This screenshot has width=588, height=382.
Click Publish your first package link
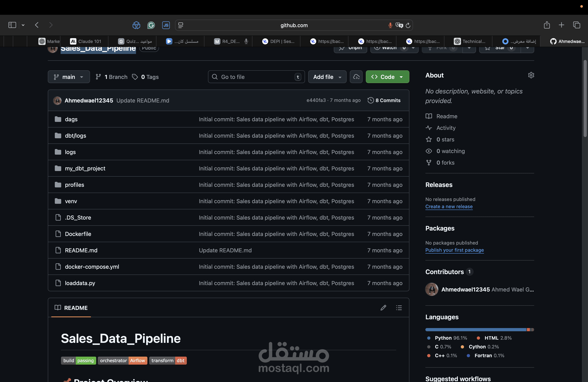tap(454, 250)
